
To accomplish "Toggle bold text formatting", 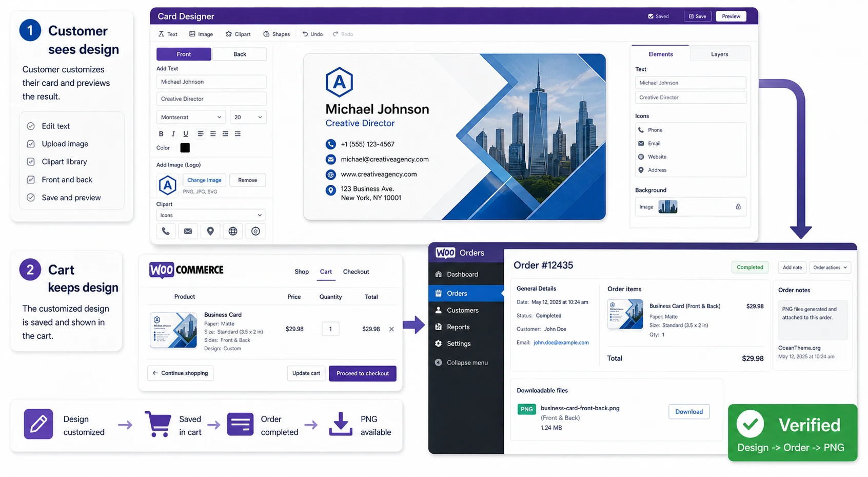I will click(x=161, y=134).
